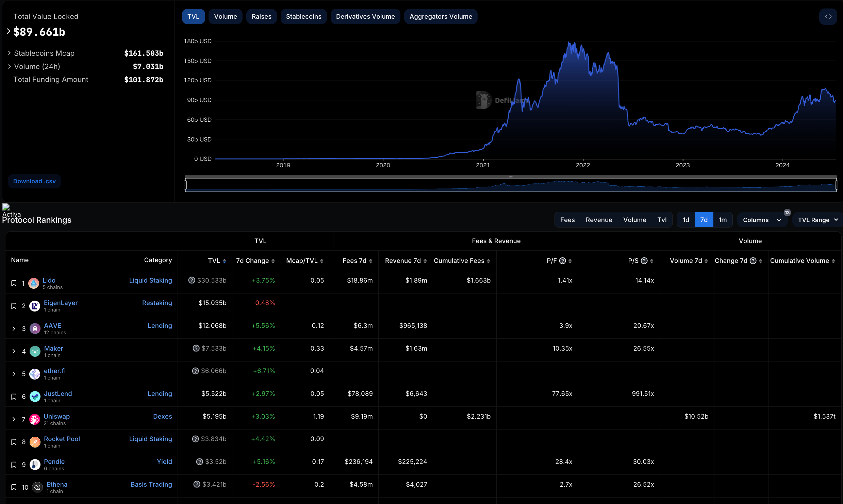This screenshot has width=843, height=504.
Task: Click the Download .csv button
Action: pyautogui.click(x=34, y=181)
